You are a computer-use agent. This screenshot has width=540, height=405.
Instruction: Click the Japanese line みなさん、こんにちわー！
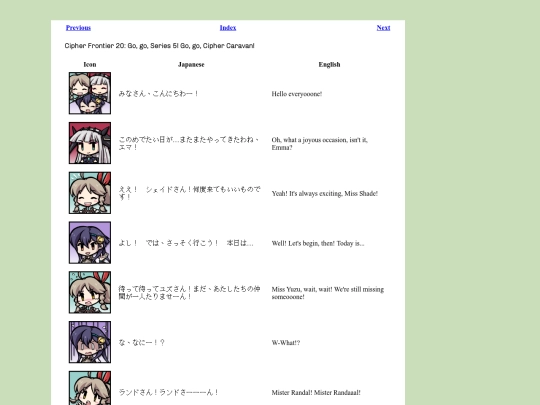(158, 94)
